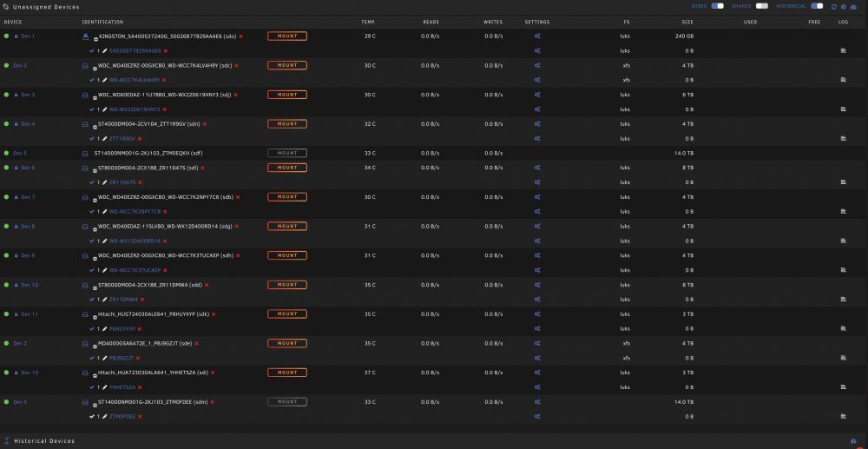
Task: Open settings for the WD-WCC7K4LV4H9Y (sdc) disk
Action: pyautogui.click(x=537, y=65)
